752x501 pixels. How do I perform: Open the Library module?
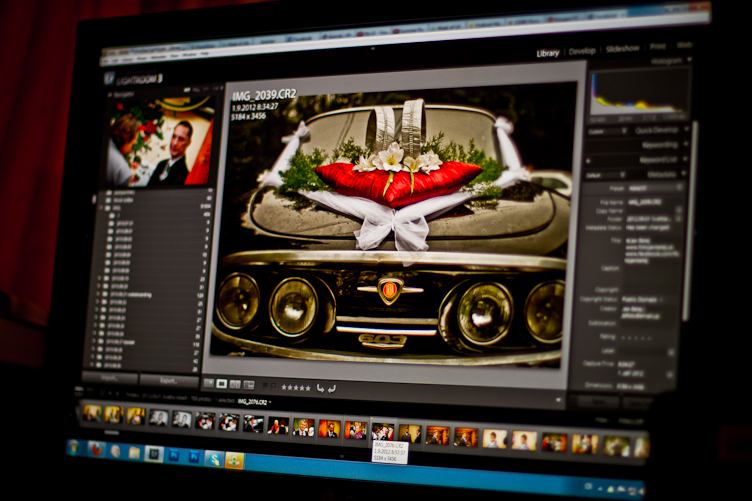click(548, 53)
